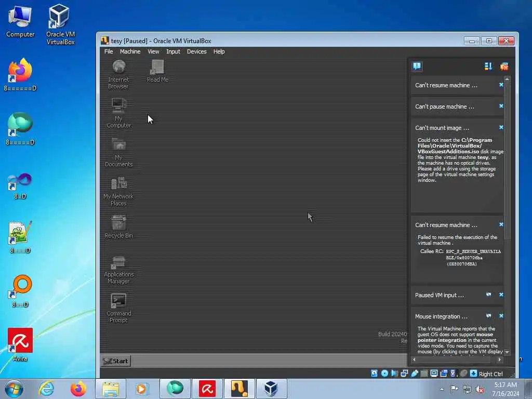Collapse the Can't mount image notification
Image resolution: width=532 pixels, height=399 pixels.
click(x=442, y=128)
